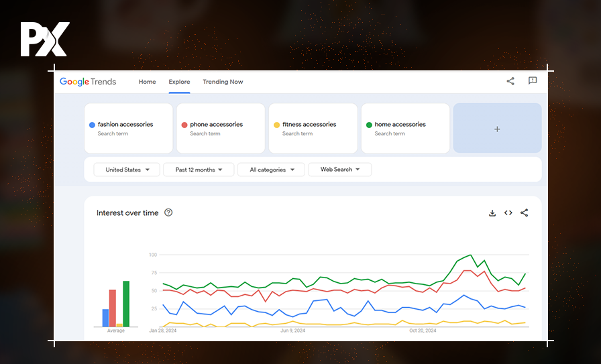Viewport: 601px width, 364px height.
Task: Expand the All categories dropdown
Action: click(271, 170)
